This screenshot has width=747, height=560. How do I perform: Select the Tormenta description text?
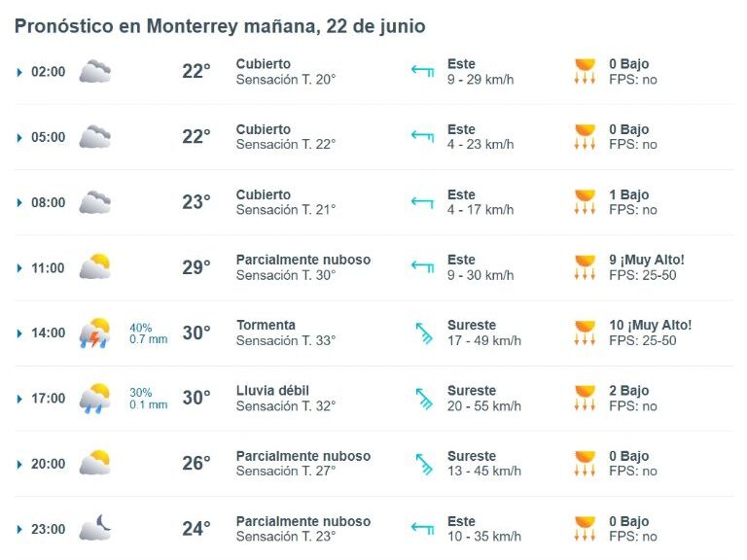266,326
